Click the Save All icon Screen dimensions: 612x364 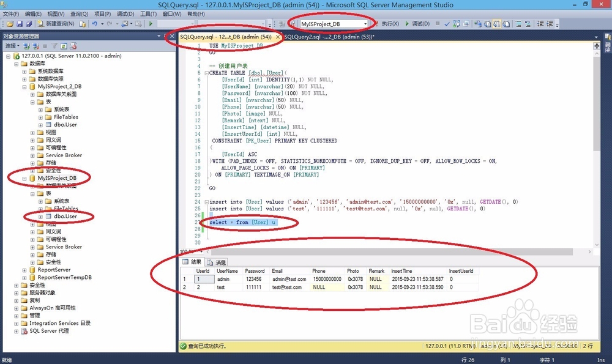point(29,24)
